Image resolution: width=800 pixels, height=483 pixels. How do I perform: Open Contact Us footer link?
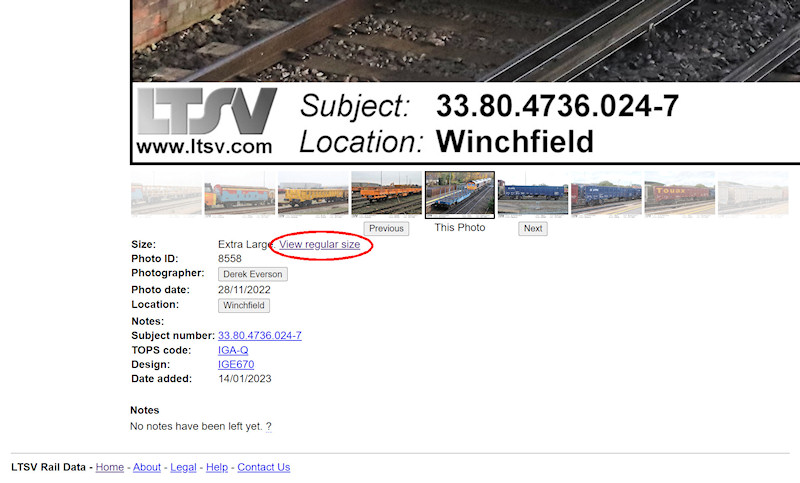coord(264,467)
